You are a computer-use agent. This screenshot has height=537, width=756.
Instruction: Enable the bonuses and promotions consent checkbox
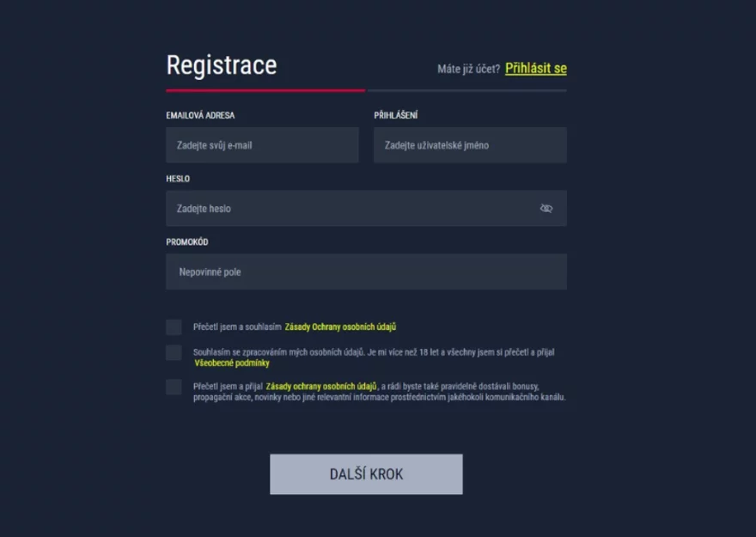tap(174, 387)
